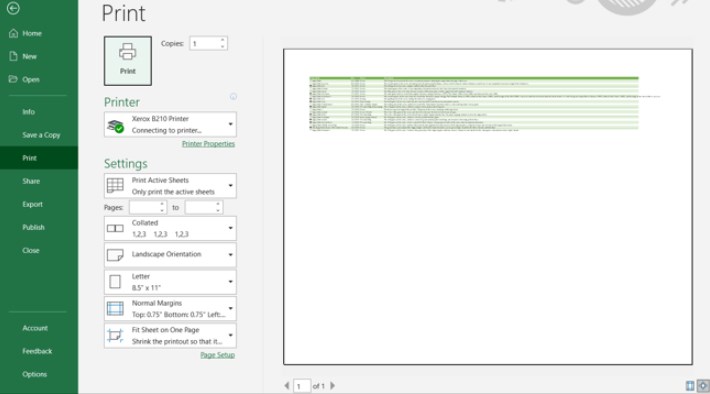Open Page Setup link

tap(217, 355)
